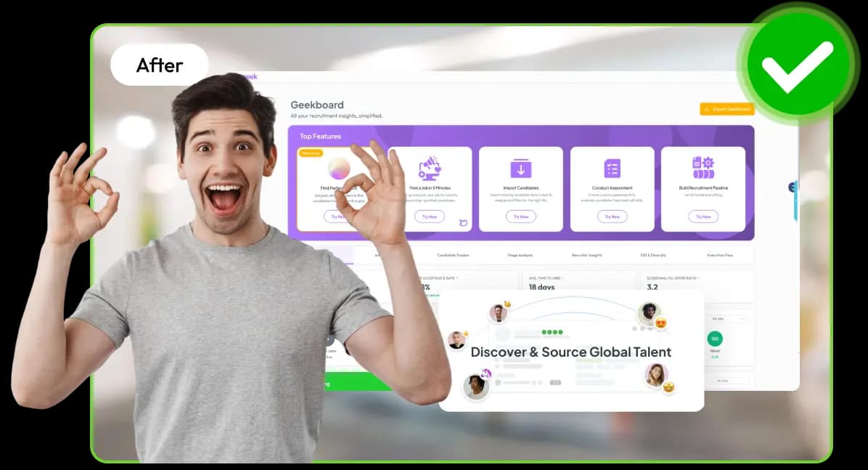Open the Stage Analysis tab
The width and height of the screenshot is (868, 470).
point(520,256)
